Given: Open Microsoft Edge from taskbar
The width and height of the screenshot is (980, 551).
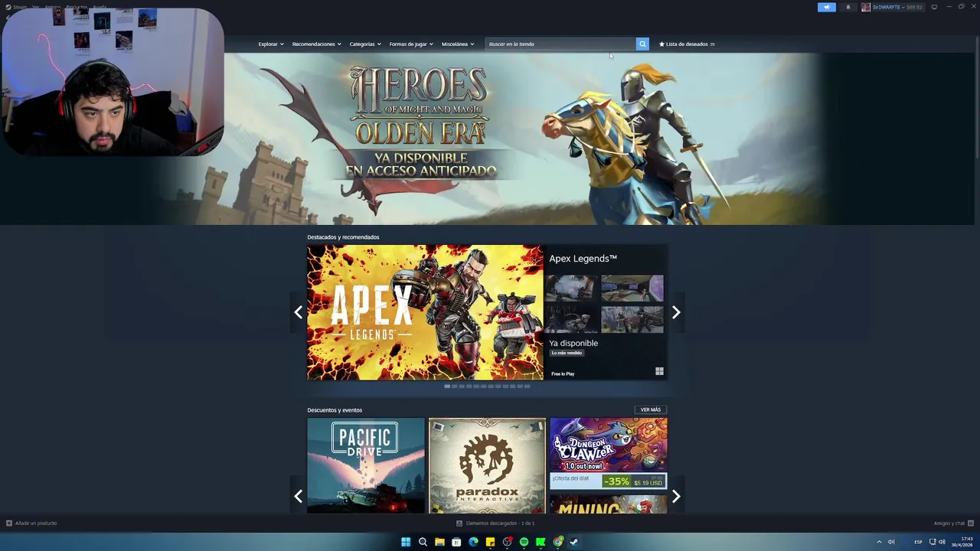Looking at the screenshot, I should pyautogui.click(x=473, y=542).
